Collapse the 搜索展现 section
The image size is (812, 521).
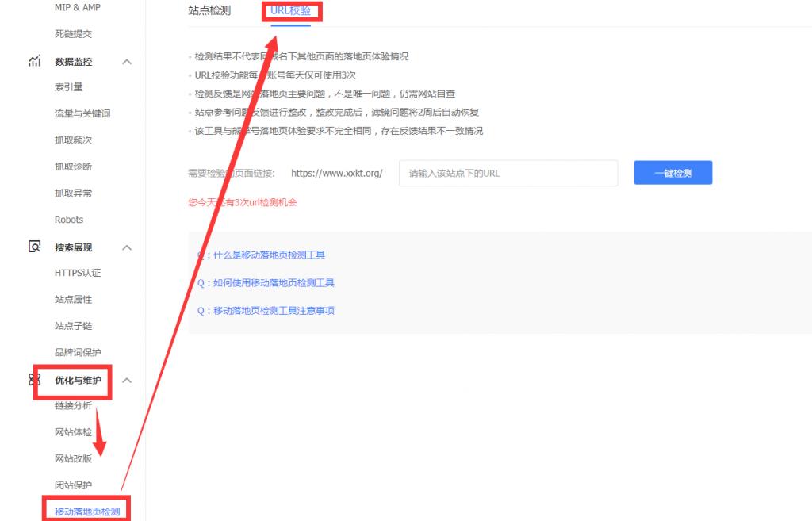tap(125, 247)
